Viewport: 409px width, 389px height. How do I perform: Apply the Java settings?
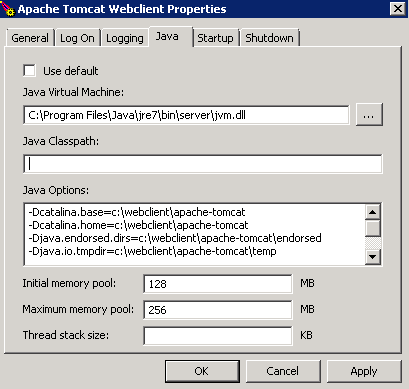(x=364, y=371)
